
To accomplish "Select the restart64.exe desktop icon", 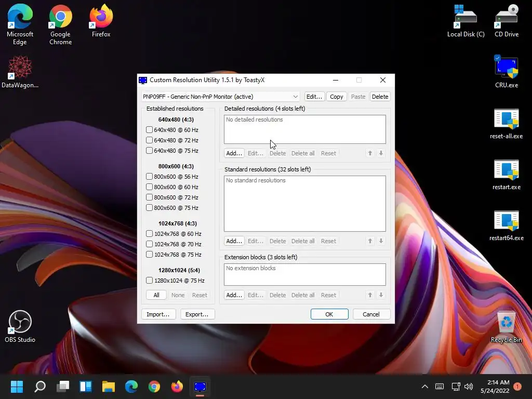I will [507, 225].
